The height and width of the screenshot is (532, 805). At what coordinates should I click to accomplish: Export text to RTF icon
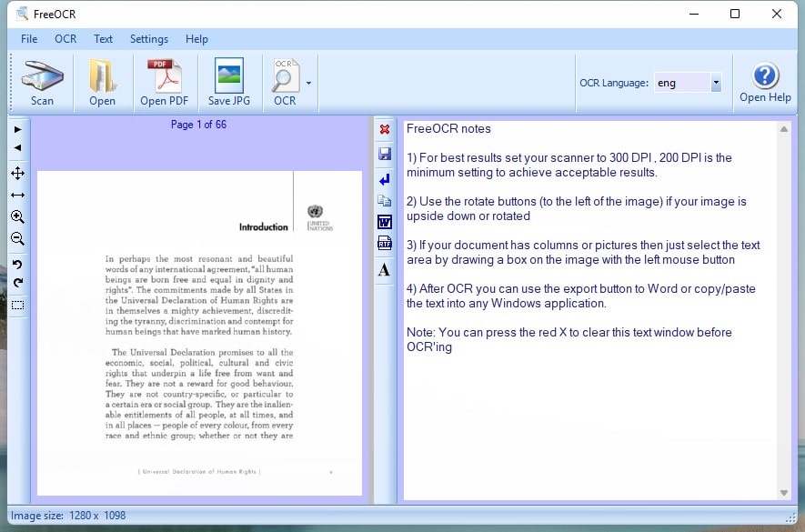click(385, 243)
